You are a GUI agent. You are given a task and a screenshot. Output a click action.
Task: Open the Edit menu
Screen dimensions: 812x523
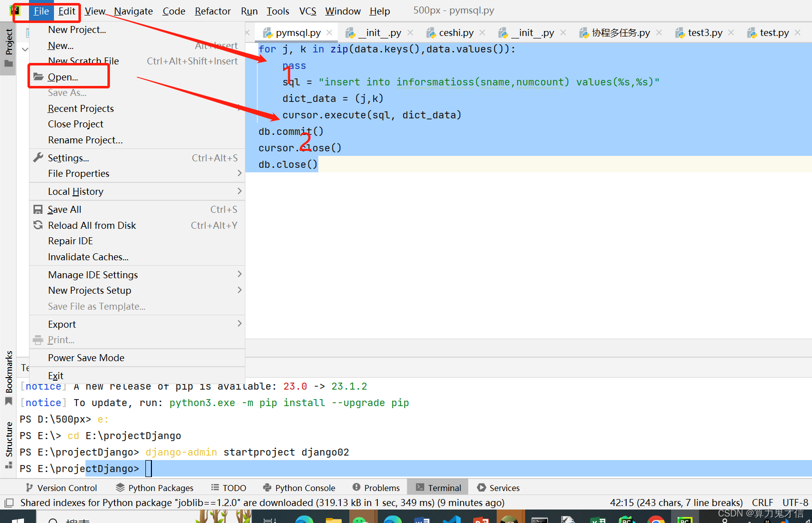[66, 10]
